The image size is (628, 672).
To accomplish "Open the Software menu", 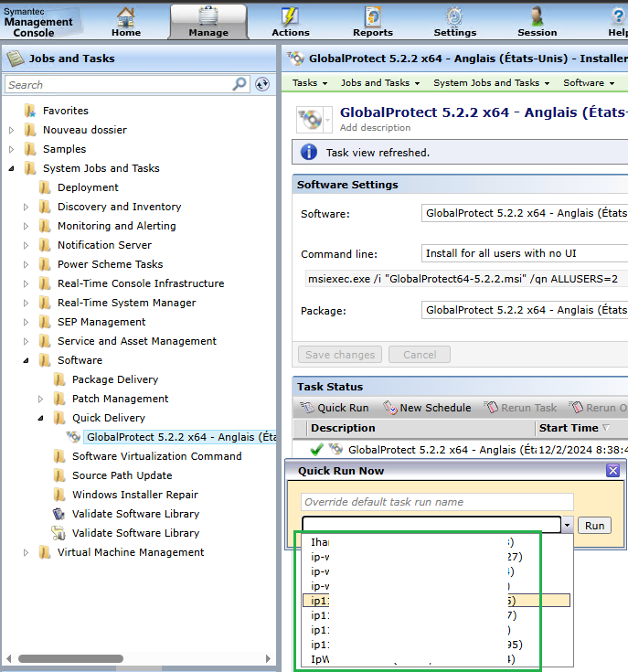I will point(589,82).
